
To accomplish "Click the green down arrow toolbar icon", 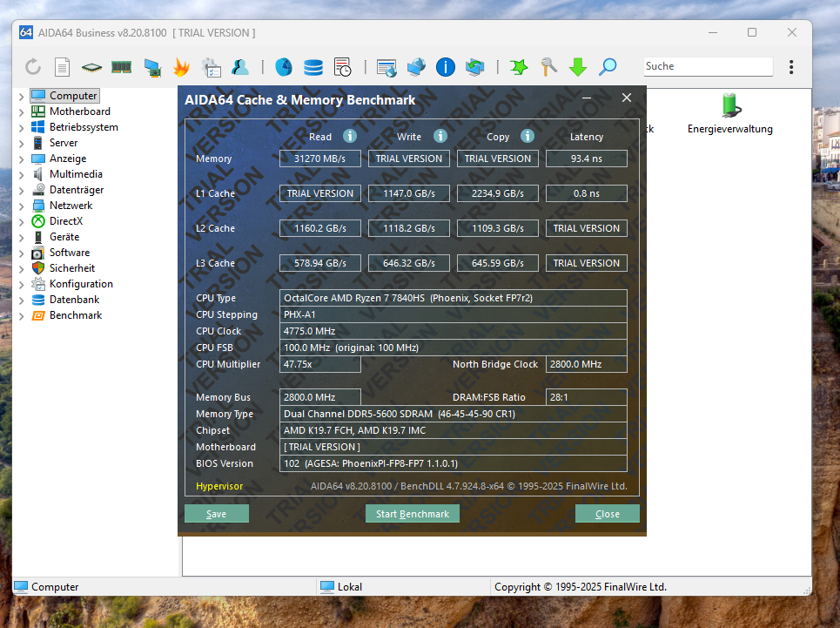I will [577, 67].
